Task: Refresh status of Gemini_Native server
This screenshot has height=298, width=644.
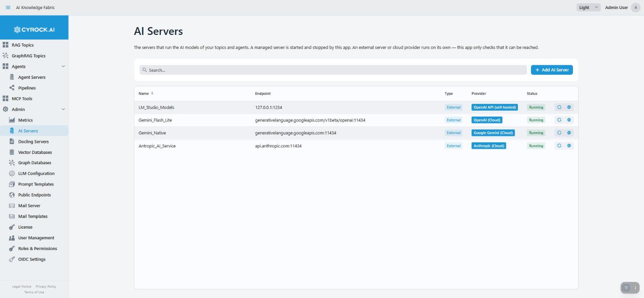Action: (559, 133)
